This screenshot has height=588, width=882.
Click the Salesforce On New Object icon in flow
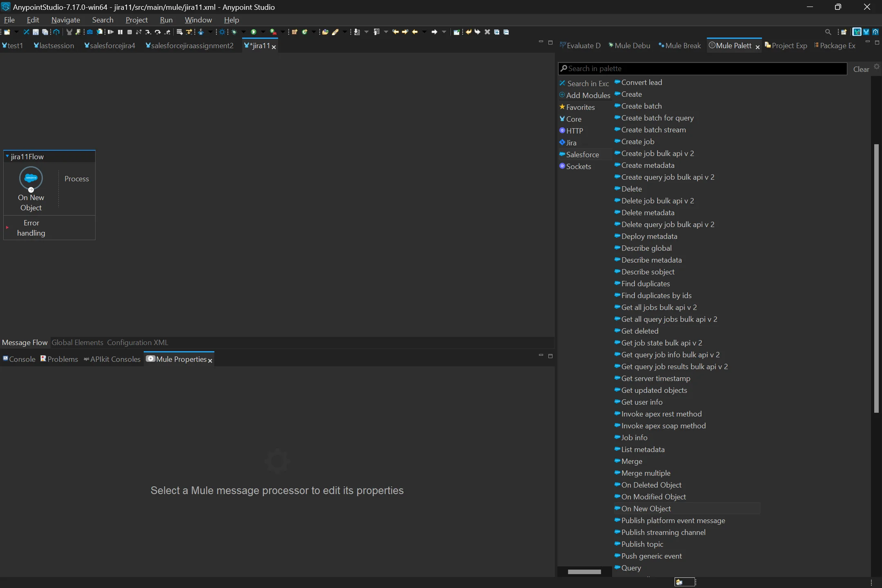coord(31,178)
